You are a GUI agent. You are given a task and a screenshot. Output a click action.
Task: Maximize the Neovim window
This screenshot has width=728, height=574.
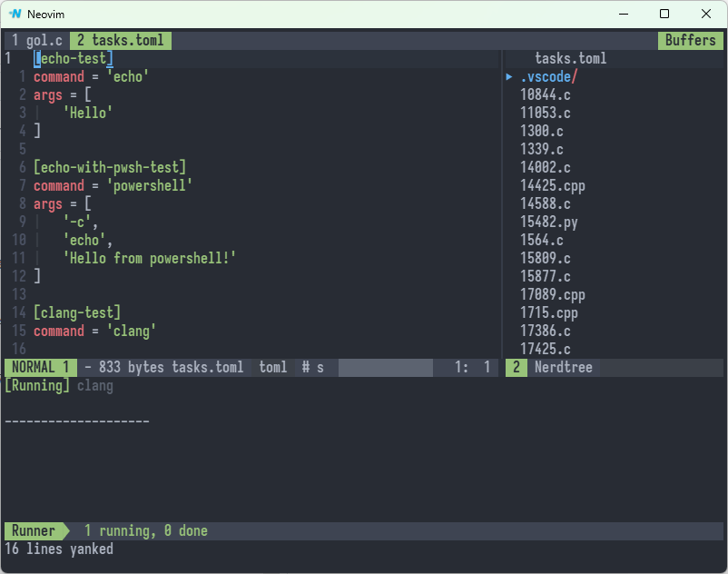click(664, 14)
